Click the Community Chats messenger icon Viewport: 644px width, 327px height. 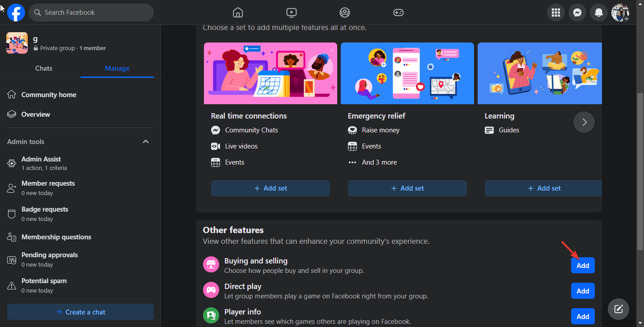coord(216,130)
